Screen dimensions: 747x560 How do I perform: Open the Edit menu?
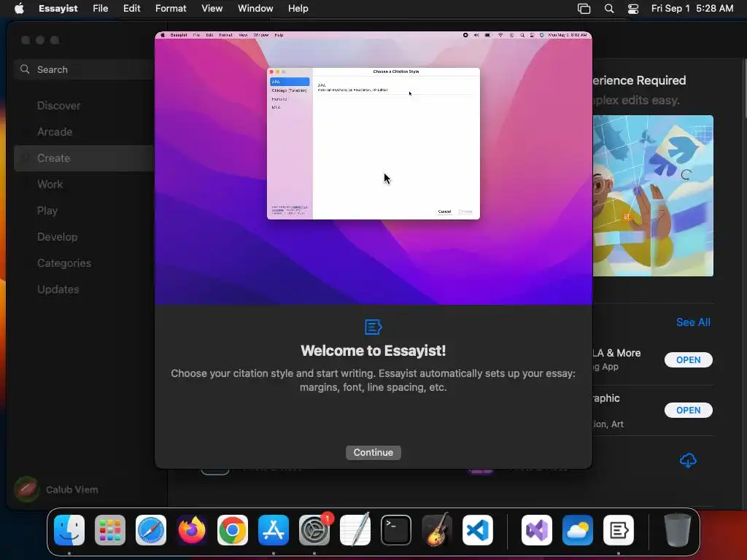pos(131,9)
